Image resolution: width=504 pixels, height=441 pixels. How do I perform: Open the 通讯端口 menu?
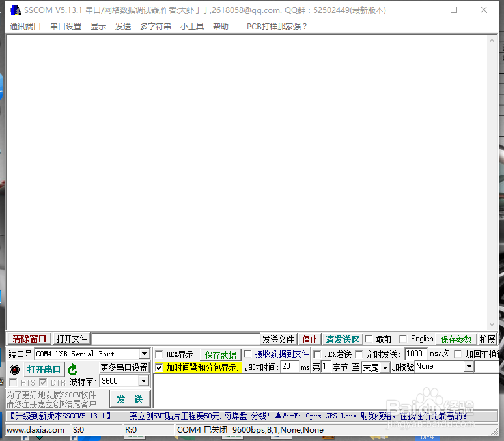(x=25, y=26)
